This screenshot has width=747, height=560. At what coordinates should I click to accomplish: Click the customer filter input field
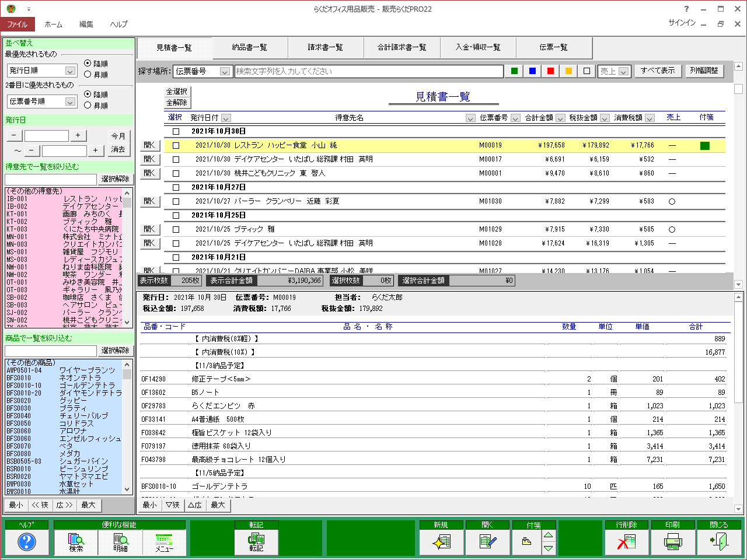pyautogui.click(x=51, y=179)
